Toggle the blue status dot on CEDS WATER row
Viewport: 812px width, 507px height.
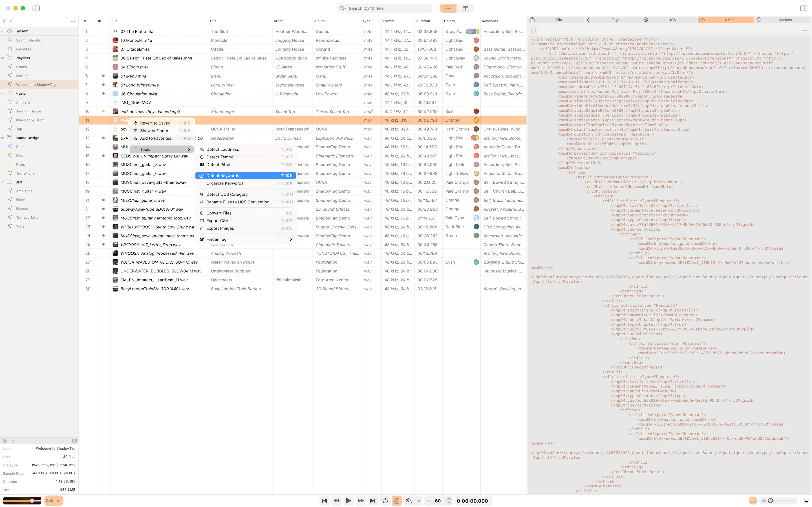(103, 155)
